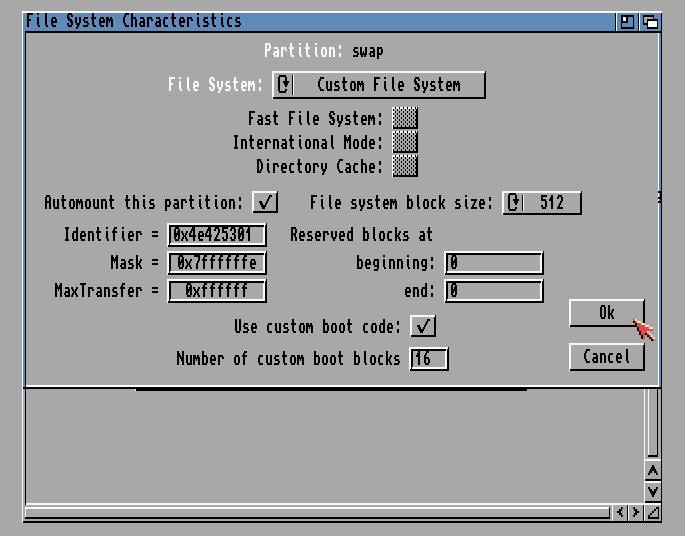Click the International Mode checkbox

[404, 143]
